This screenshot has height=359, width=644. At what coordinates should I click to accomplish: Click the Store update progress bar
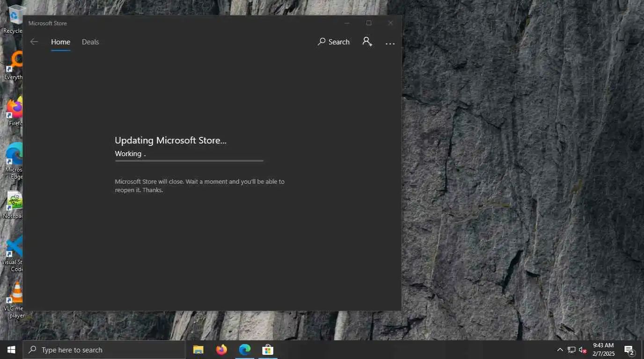189,161
